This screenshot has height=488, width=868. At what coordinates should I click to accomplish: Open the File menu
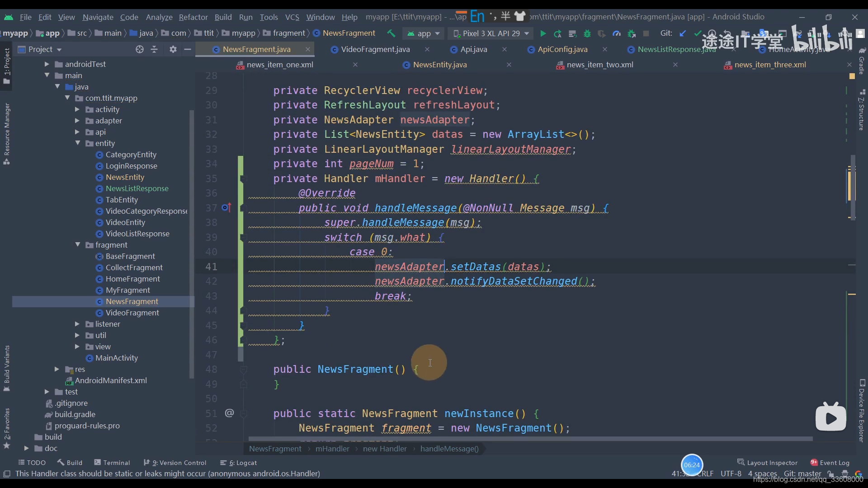(26, 17)
